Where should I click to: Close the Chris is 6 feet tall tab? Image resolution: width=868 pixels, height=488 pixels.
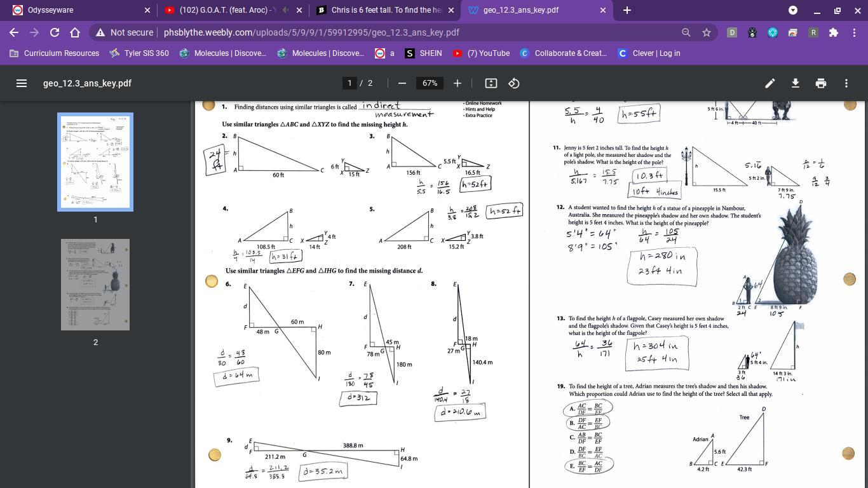tap(452, 10)
